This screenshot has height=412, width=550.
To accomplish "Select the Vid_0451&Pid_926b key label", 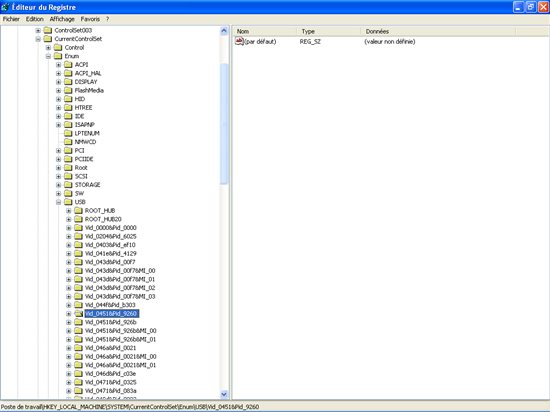I will [110, 322].
